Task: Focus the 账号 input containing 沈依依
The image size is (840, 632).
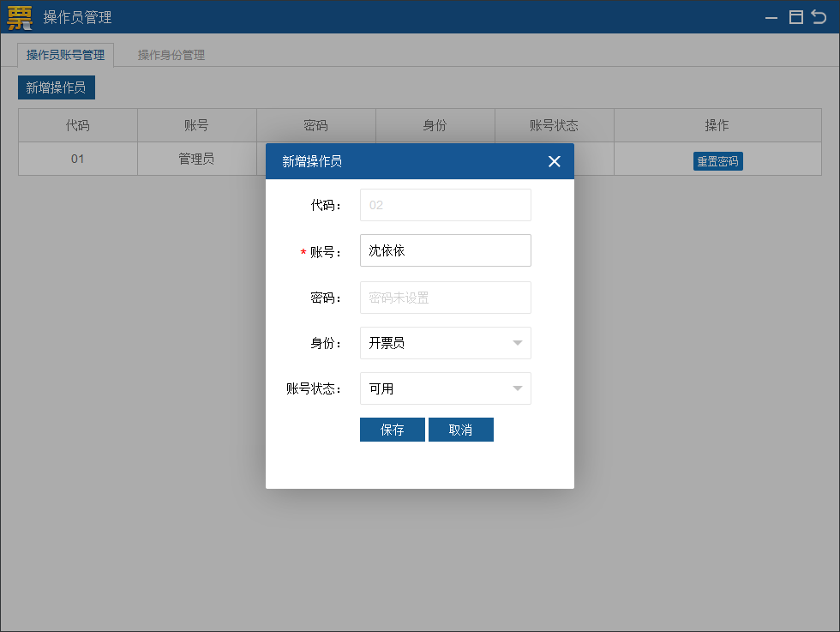Action: tap(445, 250)
